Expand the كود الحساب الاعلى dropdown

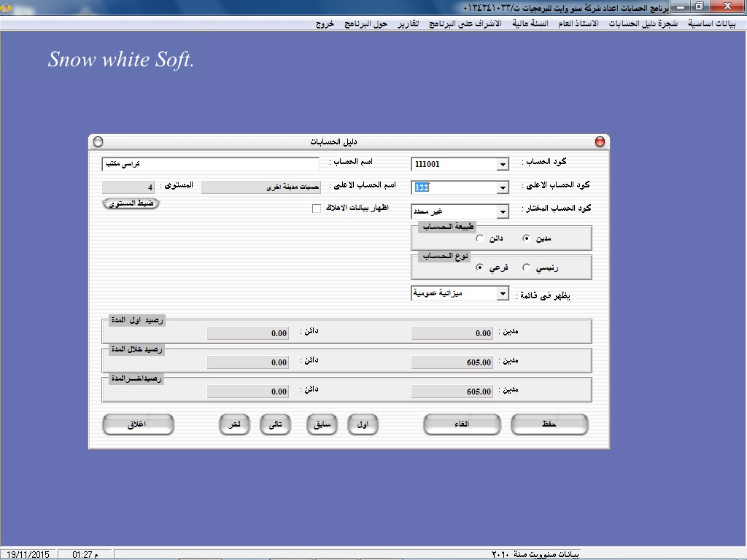pyautogui.click(x=502, y=188)
